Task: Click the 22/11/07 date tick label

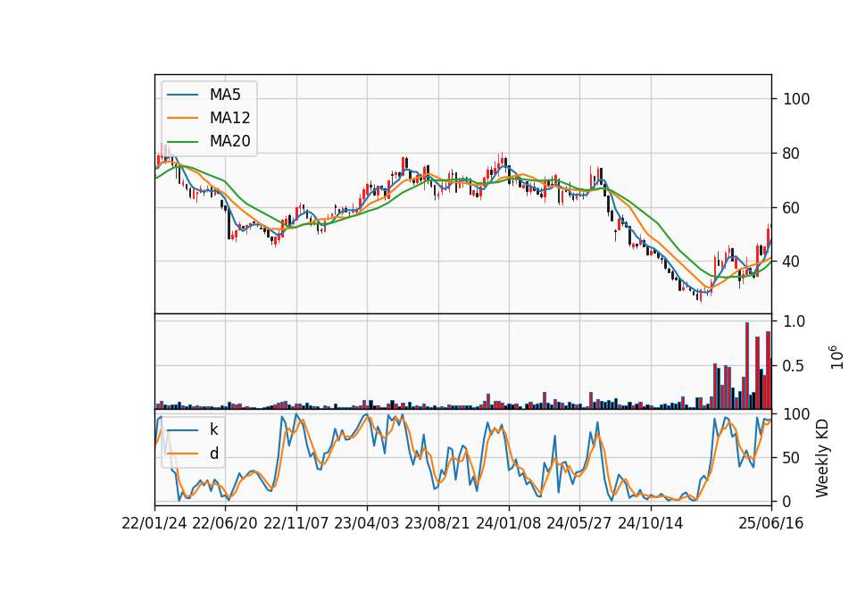Action: (x=296, y=523)
